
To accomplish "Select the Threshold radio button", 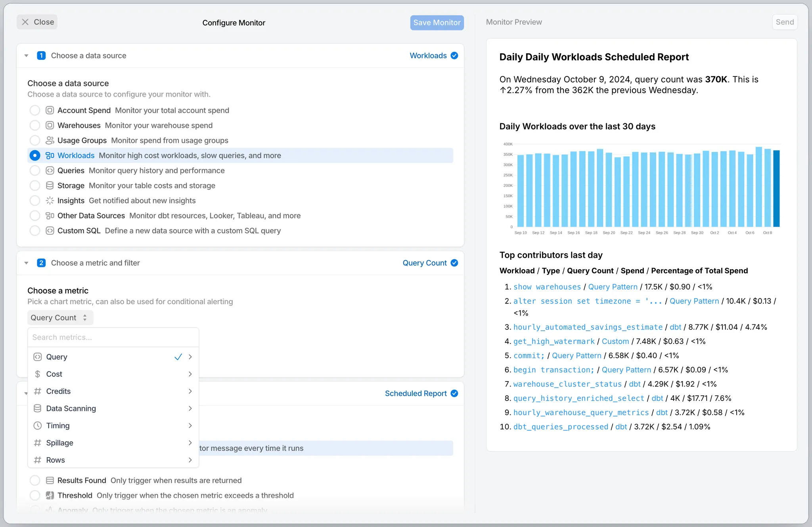I will [35, 496].
